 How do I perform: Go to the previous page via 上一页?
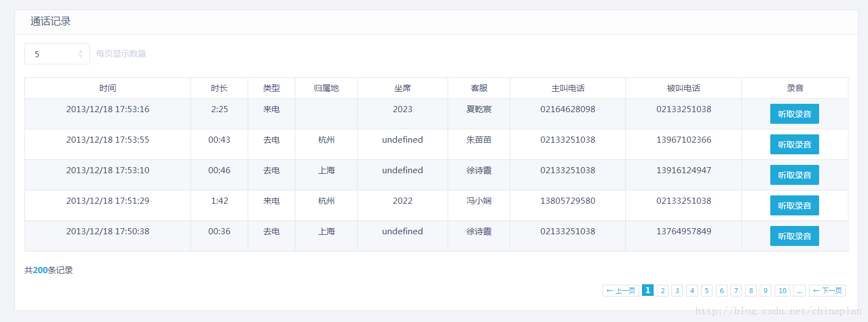[621, 290]
